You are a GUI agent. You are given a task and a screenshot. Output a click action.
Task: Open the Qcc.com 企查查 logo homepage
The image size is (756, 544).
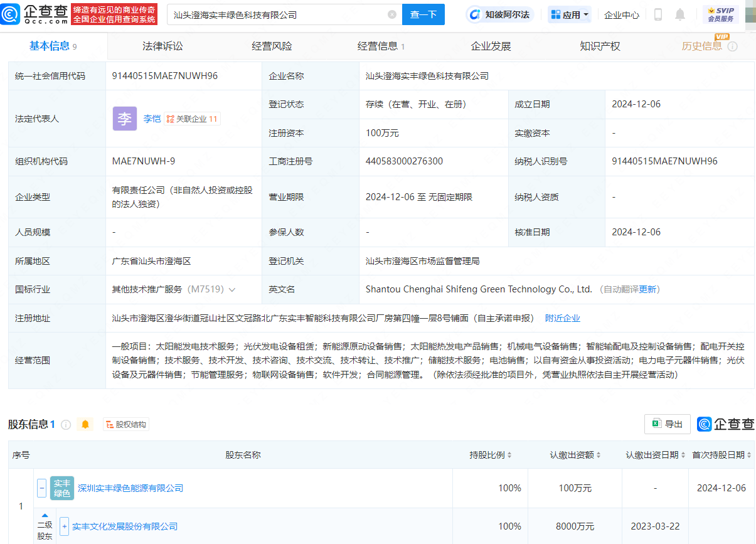coord(35,14)
